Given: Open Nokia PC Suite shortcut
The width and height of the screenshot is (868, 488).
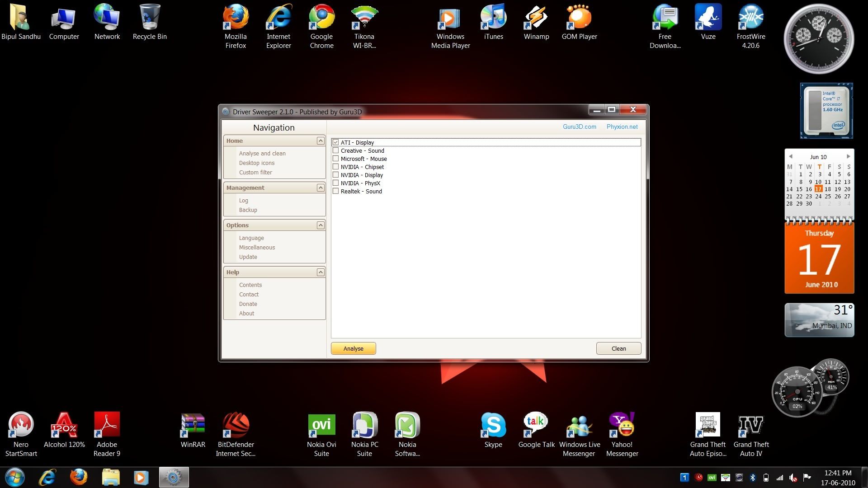Looking at the screenshot, I should click(x=364, y=434).
